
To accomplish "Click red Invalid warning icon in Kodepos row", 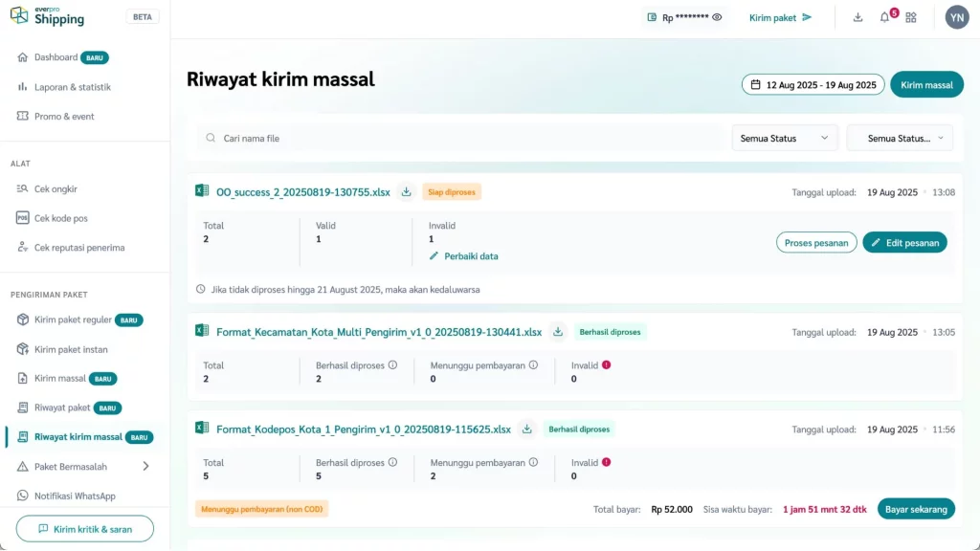I will pyautogui.click(x=606, y=462).
